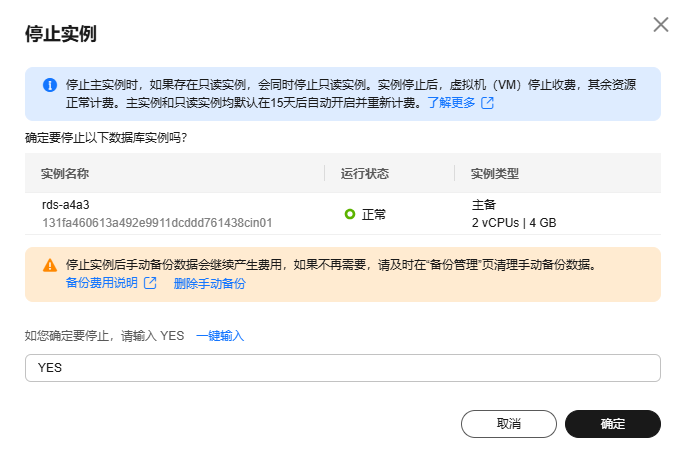Viewport: 688px width, 465px height.
Task: Click the instance ID starting with 131fa460613a
Action: (x=156, y=222)
